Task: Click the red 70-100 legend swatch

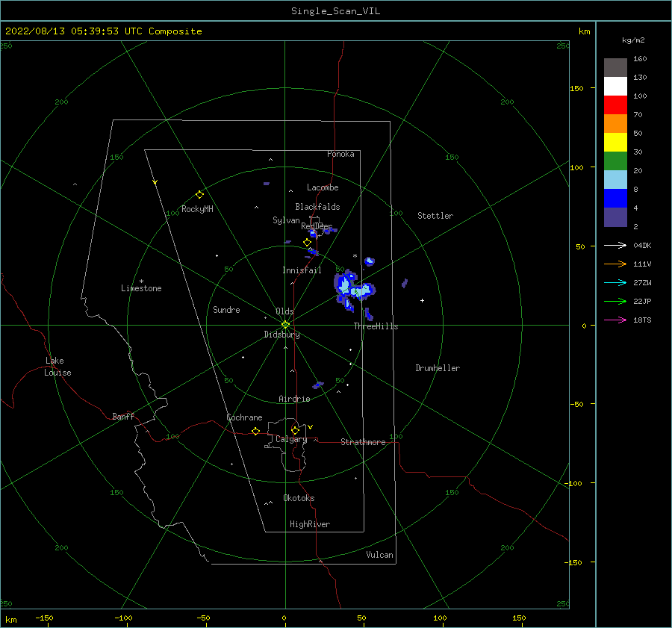Action: [615, 105]
